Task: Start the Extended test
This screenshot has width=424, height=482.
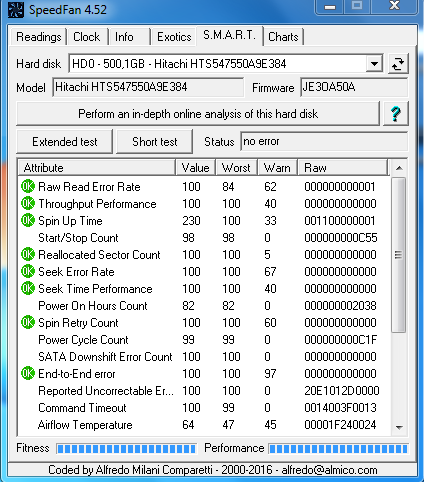Action: [x=65, y=142]
